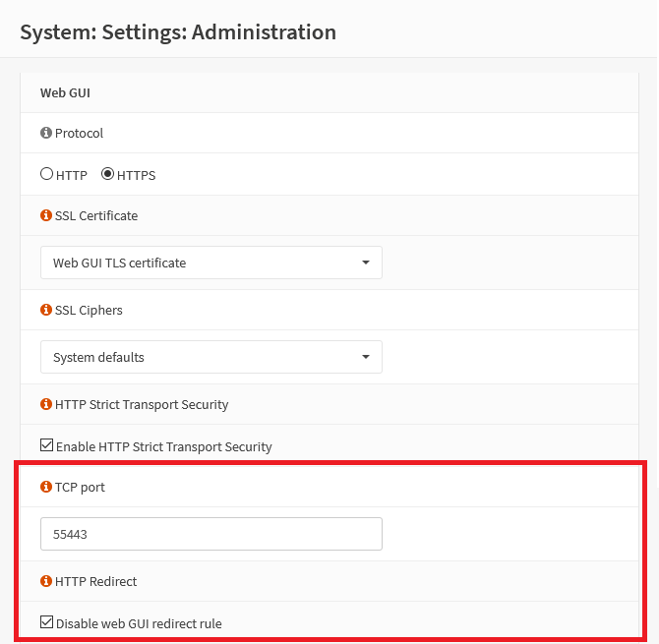This screenshot has width=659, height=644.
Task: Open the Web GUI TLS certificate dropdown
Action: pos(211,263)
